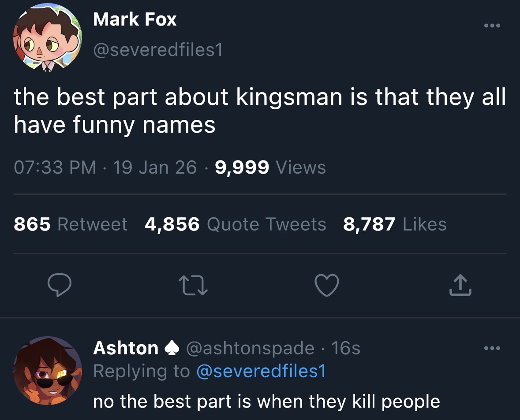Screen dimensions: 520x420
Task: Click the 16s reply timestamp
Action: point(345,348)
